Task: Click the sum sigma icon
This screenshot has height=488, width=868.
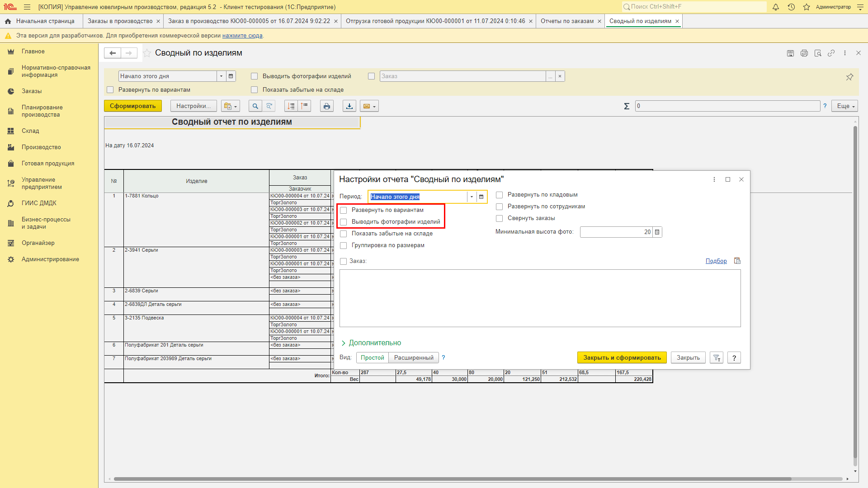Action: coord(627,106)
